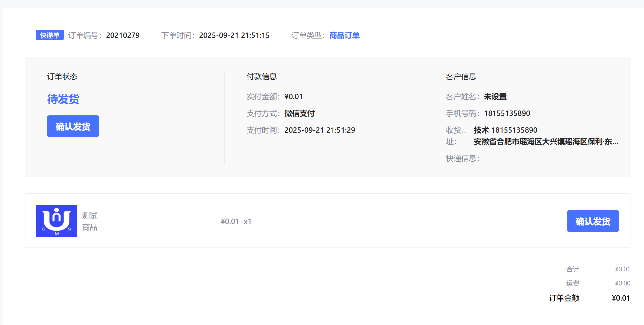Select the order number 20210279

(x=123, y=35)
